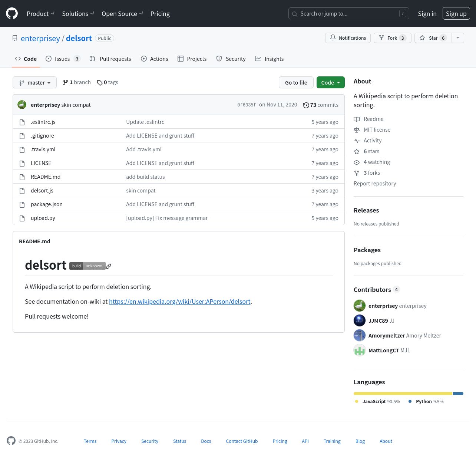Open the 73 commits link
This screenshot has width=476, height=464.
321,105
